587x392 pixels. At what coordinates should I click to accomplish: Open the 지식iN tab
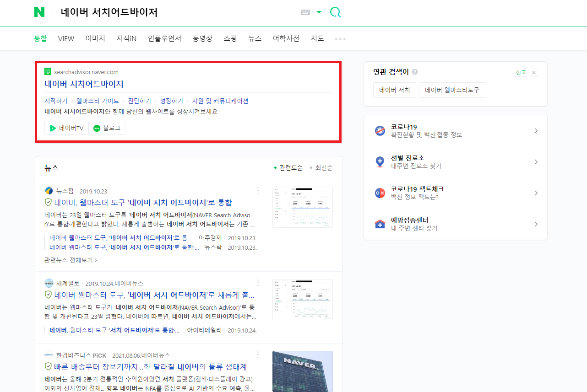point(126,38)
